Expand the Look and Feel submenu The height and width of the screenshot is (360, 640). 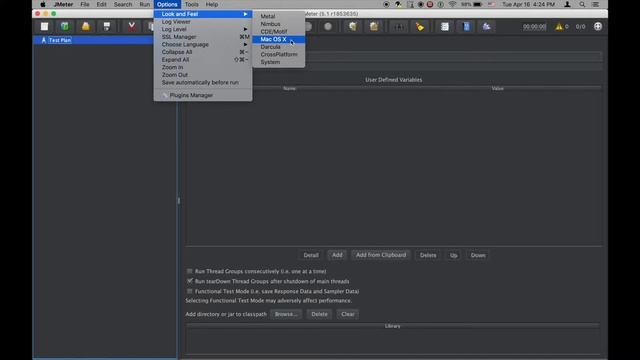203,14
